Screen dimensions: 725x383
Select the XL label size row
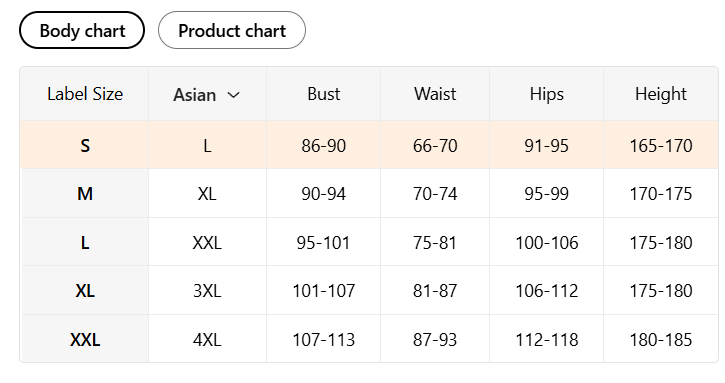369,290
